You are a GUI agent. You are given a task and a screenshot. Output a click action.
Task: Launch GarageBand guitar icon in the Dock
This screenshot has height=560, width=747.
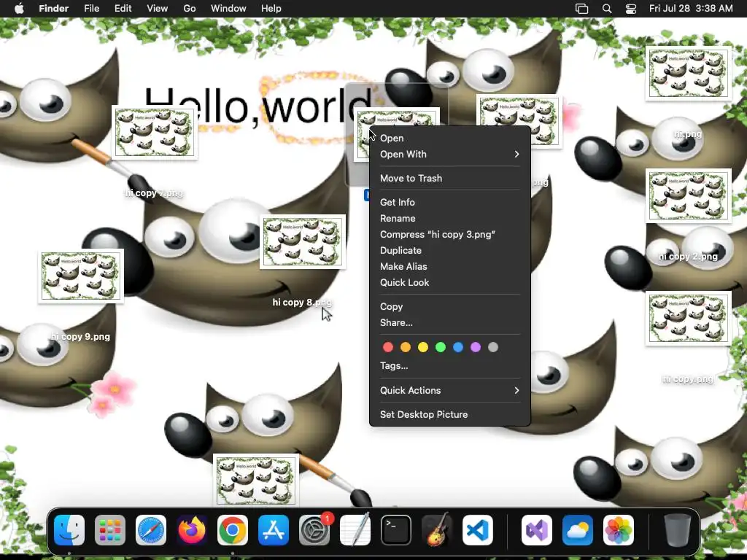pos(437,530)
